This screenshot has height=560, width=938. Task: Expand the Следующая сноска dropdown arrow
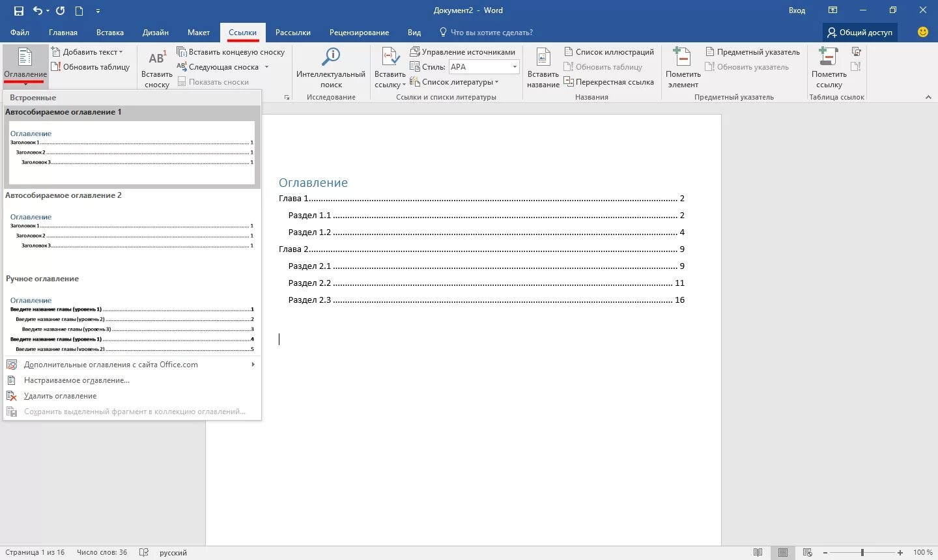click(266, 67)
